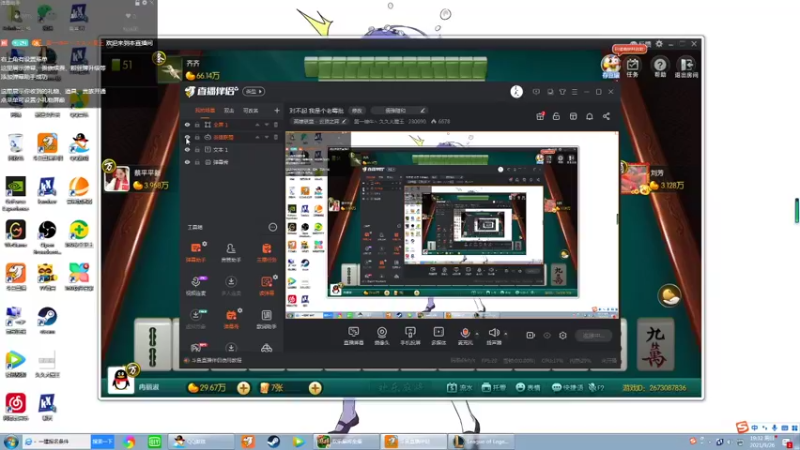This screenshot has height=450, width=800.
Task: Move the first scene source up
Action: coord(257,124)
